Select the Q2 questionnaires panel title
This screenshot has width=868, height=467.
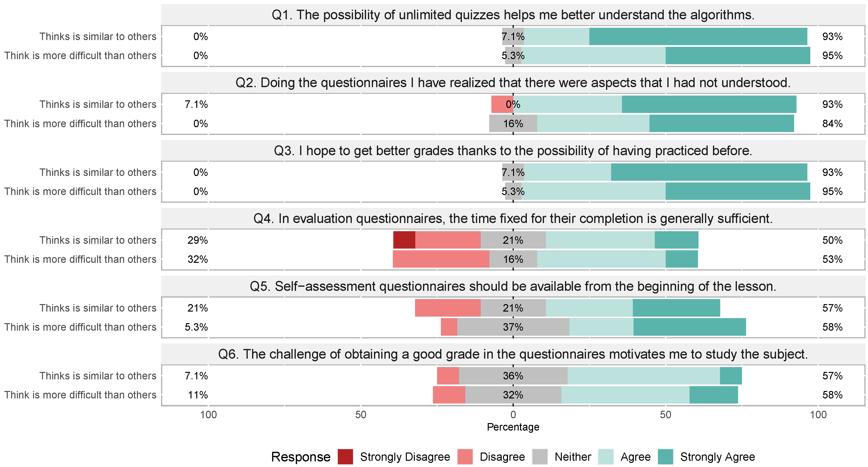513,83
